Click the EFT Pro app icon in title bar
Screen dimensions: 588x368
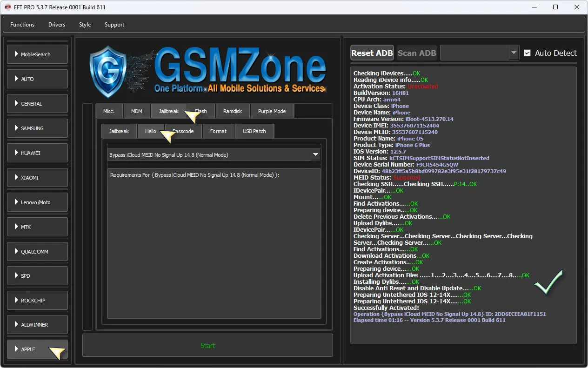click(8, 7)
